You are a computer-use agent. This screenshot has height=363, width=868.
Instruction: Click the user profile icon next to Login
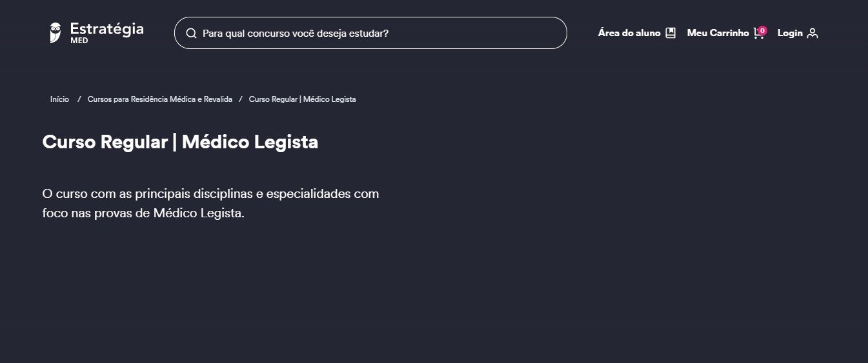(812, 33)
